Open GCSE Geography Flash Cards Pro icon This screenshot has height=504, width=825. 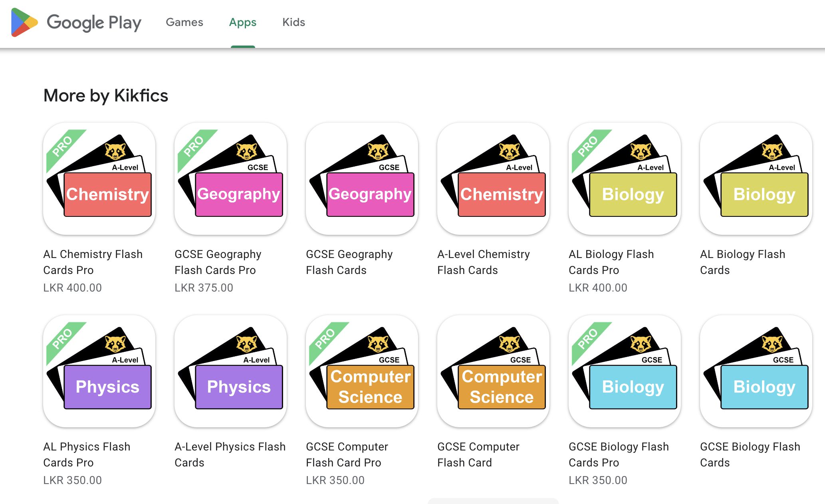230,179
